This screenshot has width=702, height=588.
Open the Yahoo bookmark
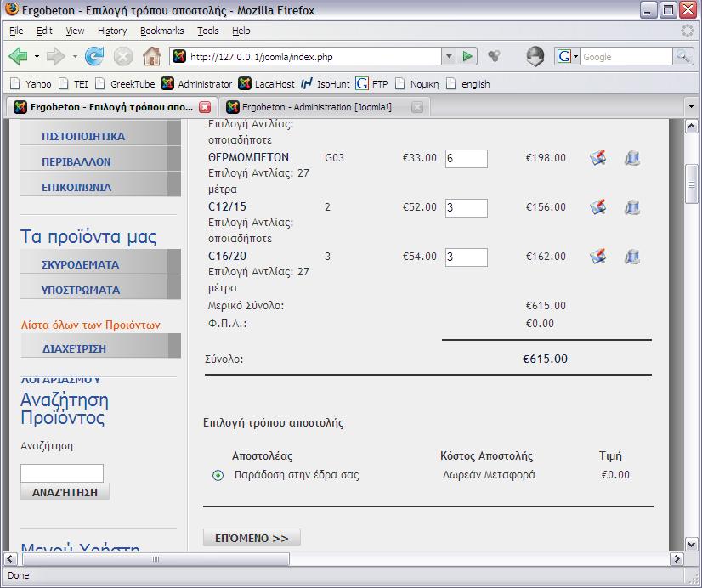pyautogui.click(x=31, y=84)
